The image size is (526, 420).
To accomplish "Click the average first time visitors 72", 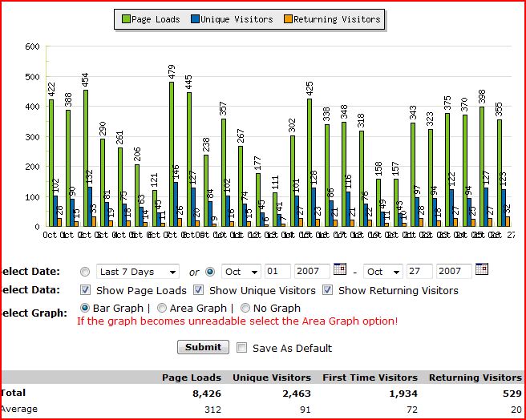I will coord(412,410).
